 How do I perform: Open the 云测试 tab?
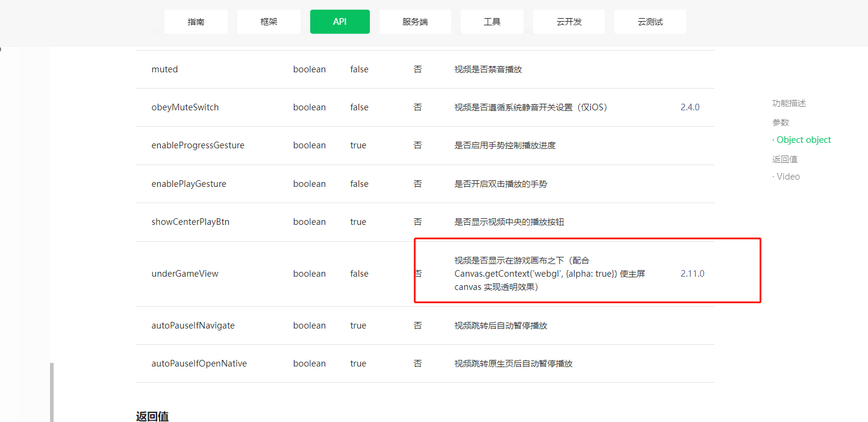click(x=650, y=22)
